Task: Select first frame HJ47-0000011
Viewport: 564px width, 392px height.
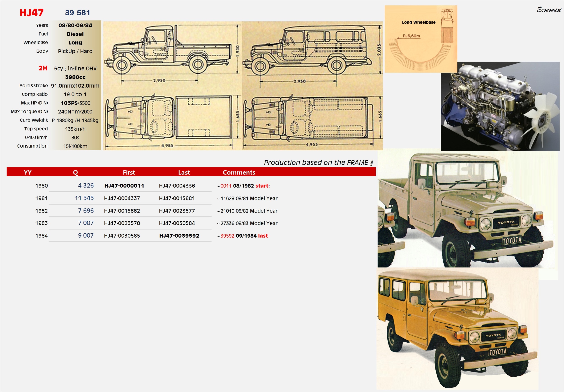Action: pos(124,186)
